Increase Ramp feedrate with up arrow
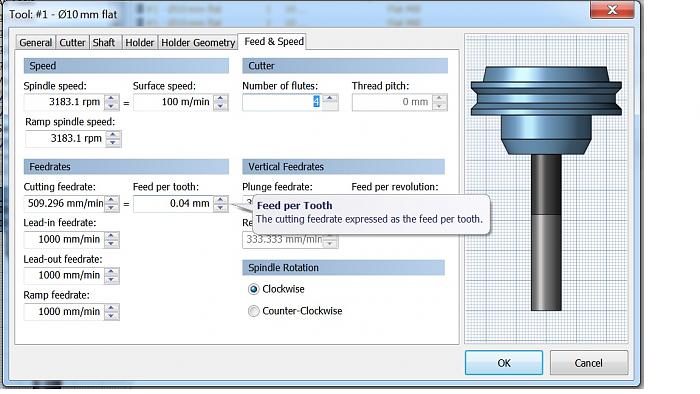 pyautogui.click(x=112, y=308)
